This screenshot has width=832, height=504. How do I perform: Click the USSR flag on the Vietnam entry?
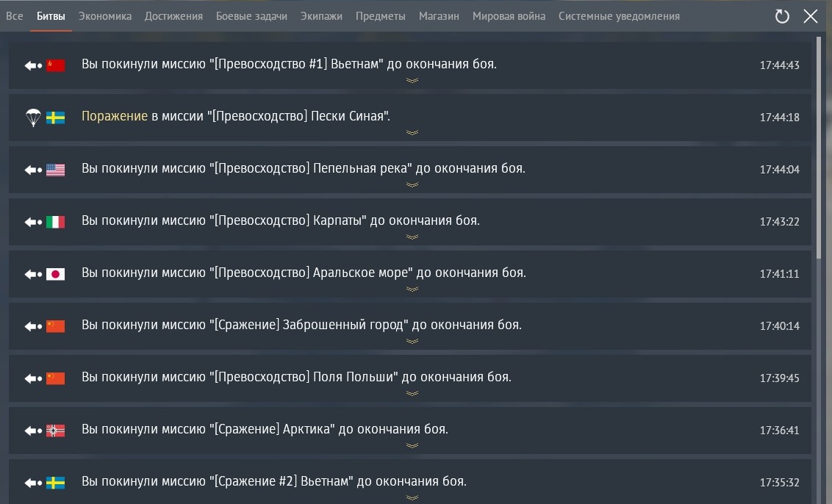[x=56, y=65]
